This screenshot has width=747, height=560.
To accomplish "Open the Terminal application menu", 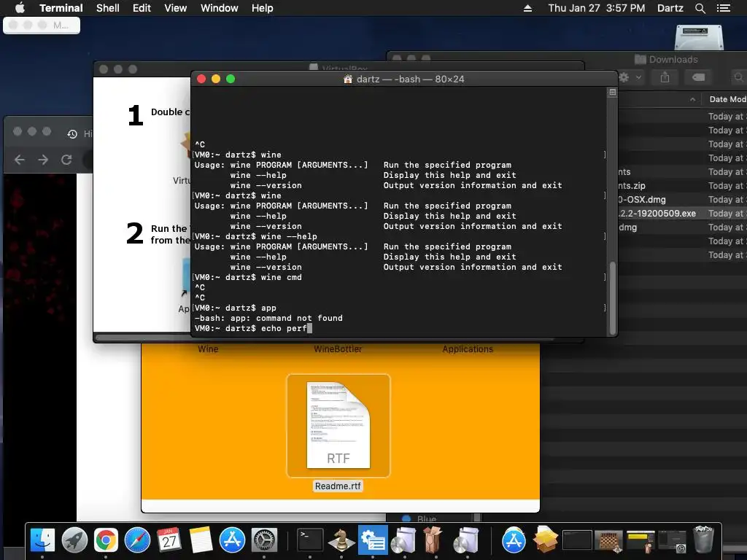I will tap(61, 8).
